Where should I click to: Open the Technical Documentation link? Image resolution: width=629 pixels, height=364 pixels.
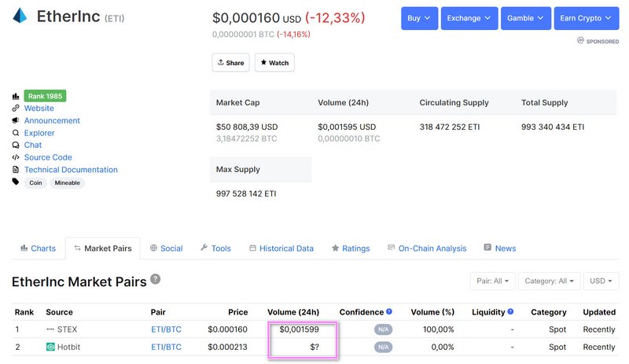[x=71, y=170]
